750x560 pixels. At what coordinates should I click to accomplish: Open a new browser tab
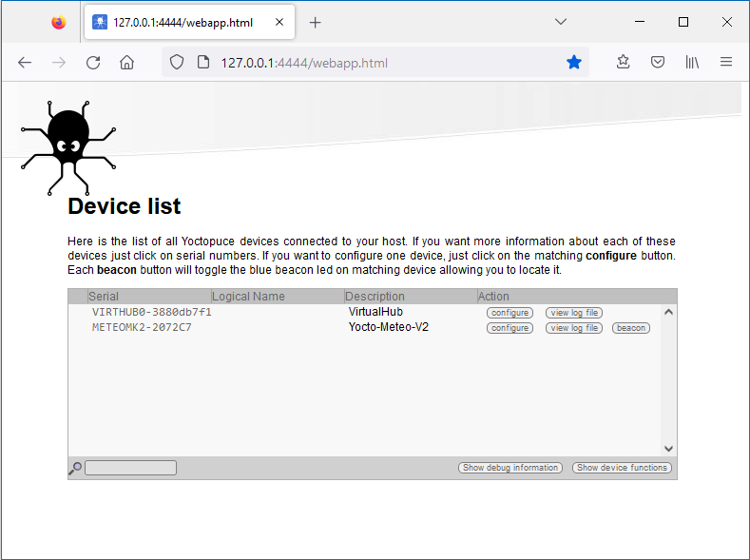(x=316, y=22)
